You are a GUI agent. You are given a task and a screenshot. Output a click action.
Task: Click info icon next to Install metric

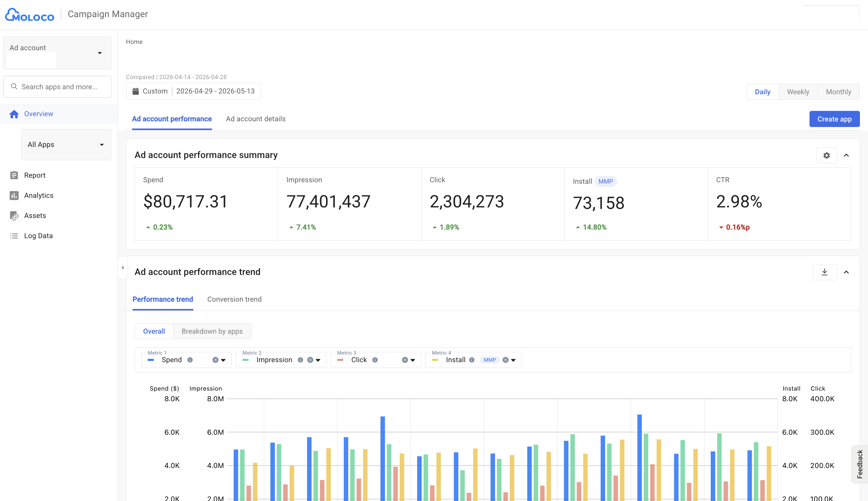(472, 360)
